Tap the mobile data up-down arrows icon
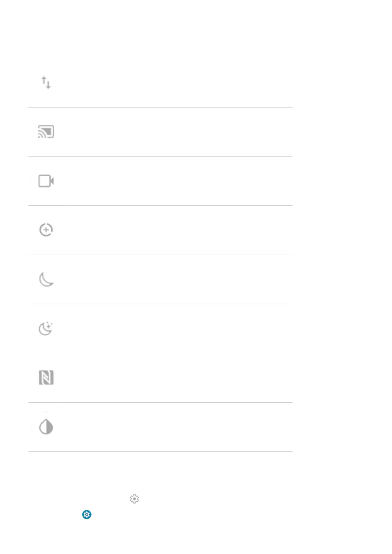Screen dimensions: 392x554 [x=46, y=83]
